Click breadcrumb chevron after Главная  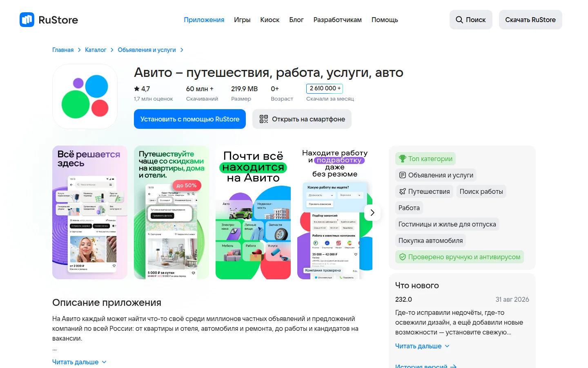79,50
